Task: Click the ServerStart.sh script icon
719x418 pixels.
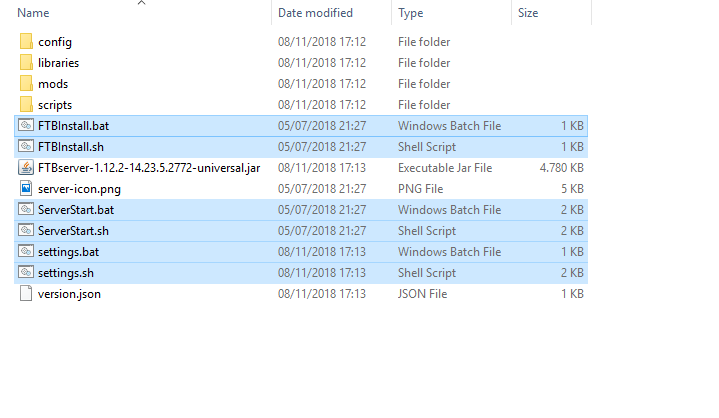Action: pyautogui.click(x=26, y=231)
